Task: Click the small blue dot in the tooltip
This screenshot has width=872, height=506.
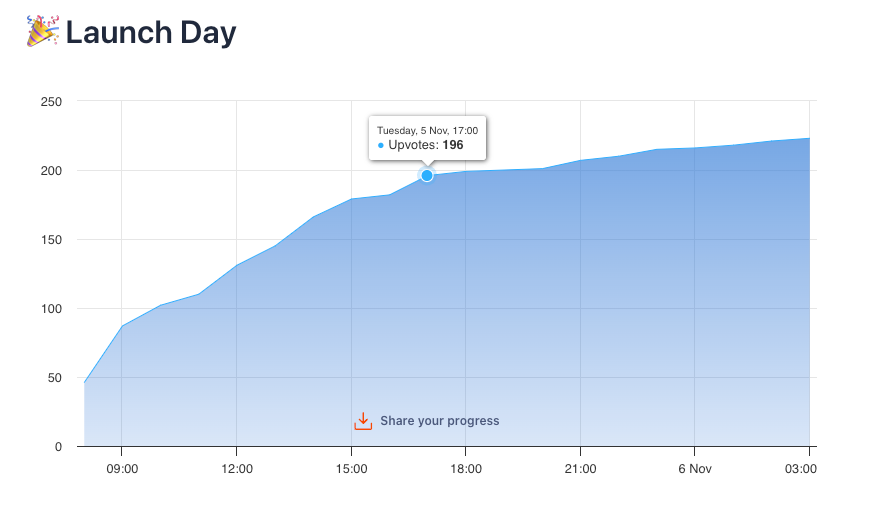Action: [x=381, y=146]
